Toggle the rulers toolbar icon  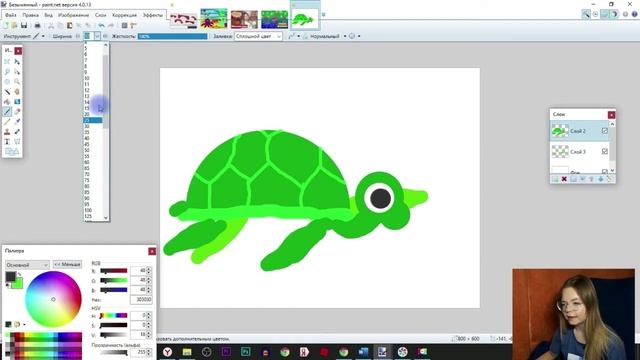133,25
